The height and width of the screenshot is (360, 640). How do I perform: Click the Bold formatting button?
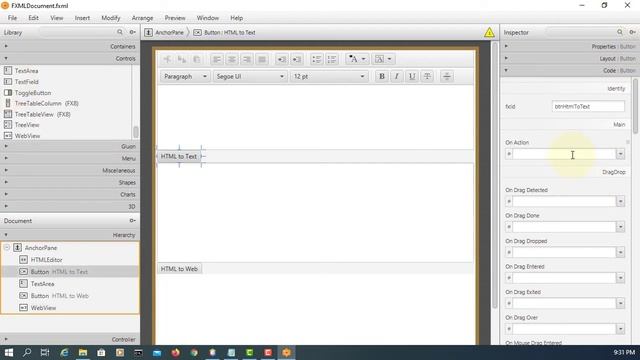point(382,76)
